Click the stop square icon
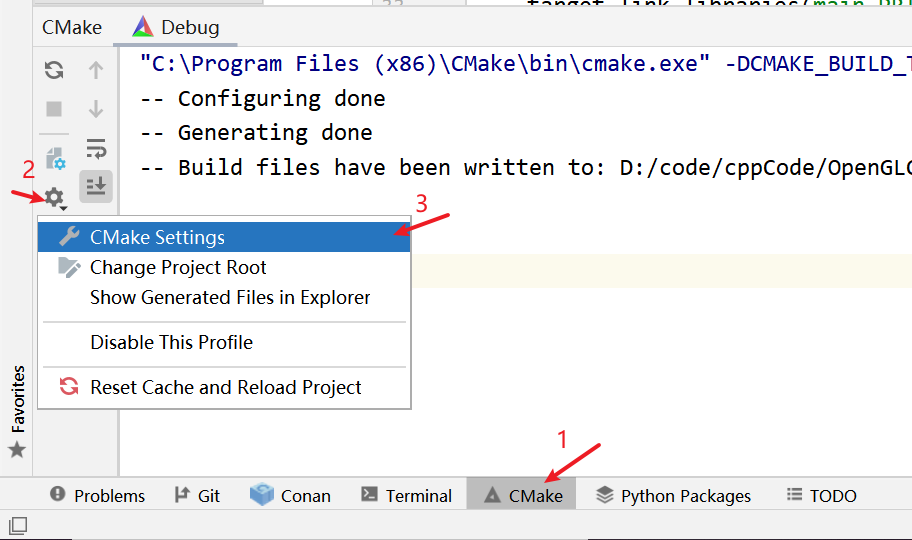912x540 pixels. 54,109
